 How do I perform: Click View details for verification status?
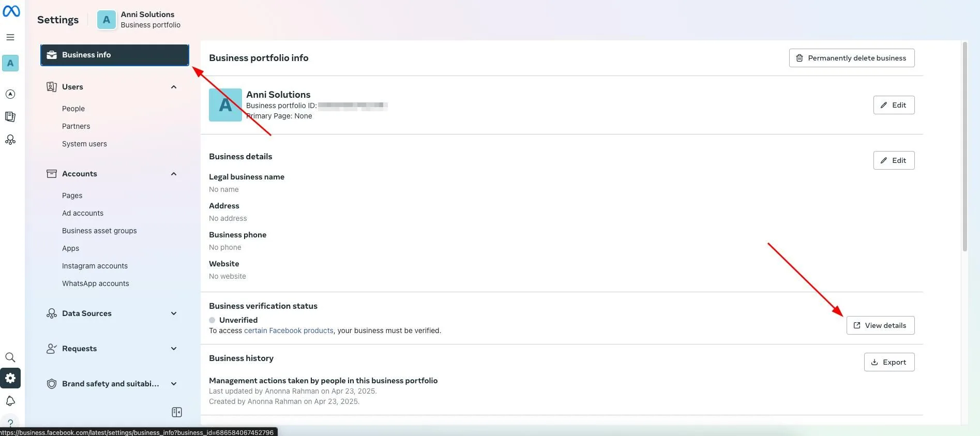point(880,325)
